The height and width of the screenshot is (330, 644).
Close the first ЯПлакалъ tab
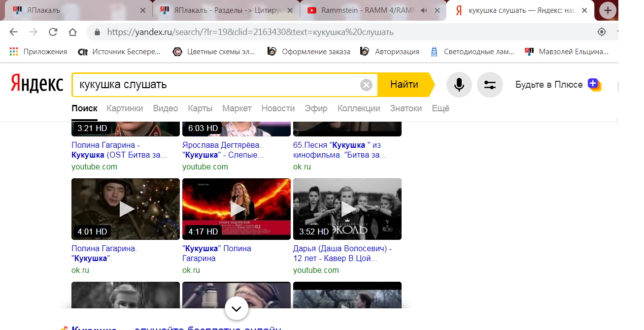pyautogui.click(x=143, y=10)
